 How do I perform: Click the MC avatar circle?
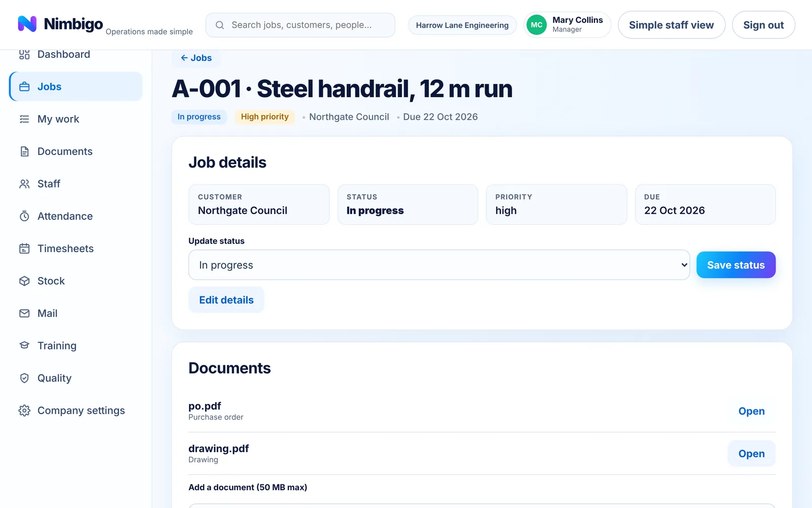click(x=536, y=25)
